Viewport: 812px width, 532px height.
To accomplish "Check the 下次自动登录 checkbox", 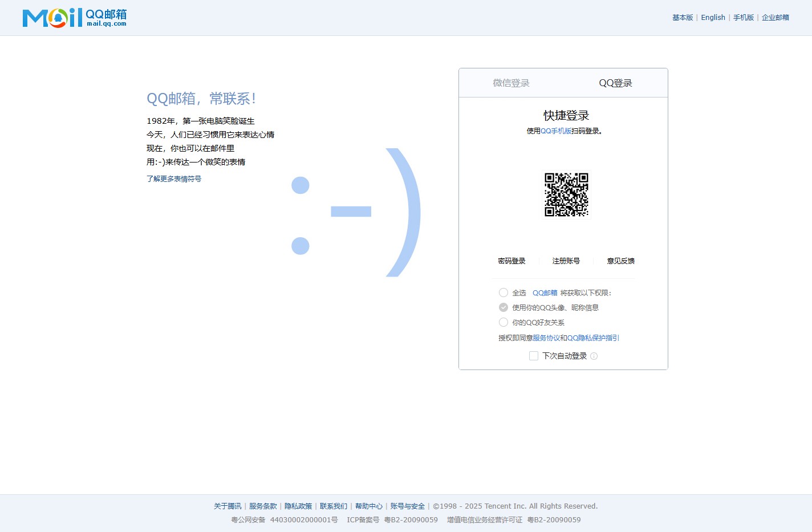I will tap(534, 356).
